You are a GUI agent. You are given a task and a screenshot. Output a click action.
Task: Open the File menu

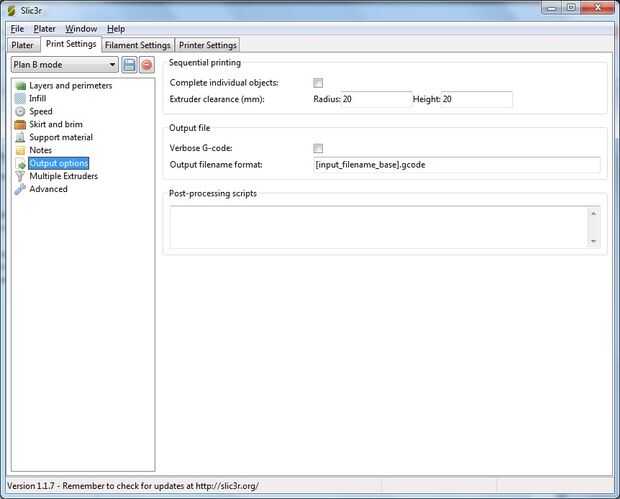[x=17, y=29]
